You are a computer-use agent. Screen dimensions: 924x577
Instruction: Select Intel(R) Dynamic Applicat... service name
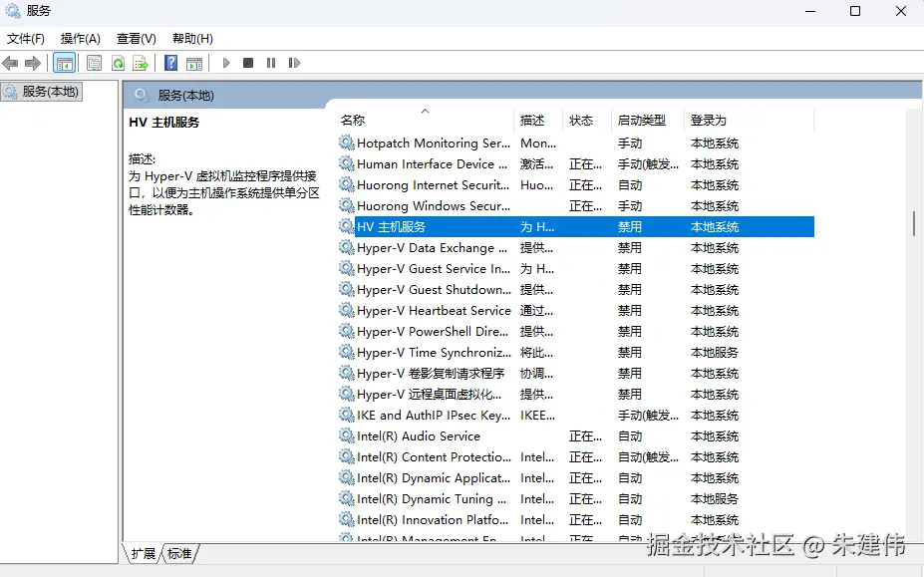434,478
